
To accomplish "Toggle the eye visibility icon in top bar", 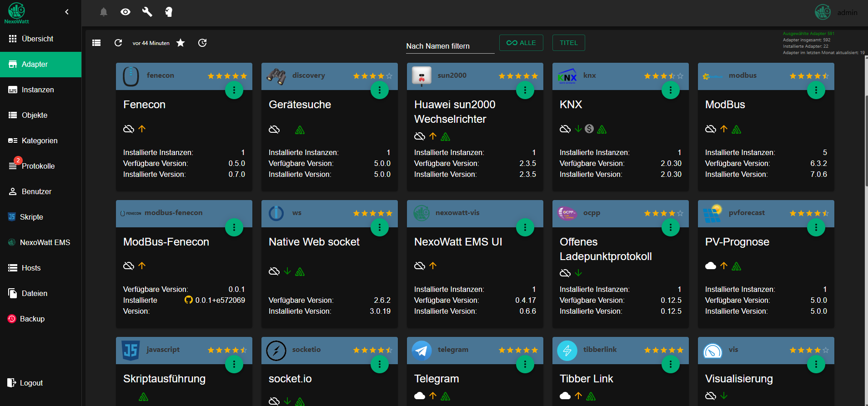I will click(x=125, y=12).
